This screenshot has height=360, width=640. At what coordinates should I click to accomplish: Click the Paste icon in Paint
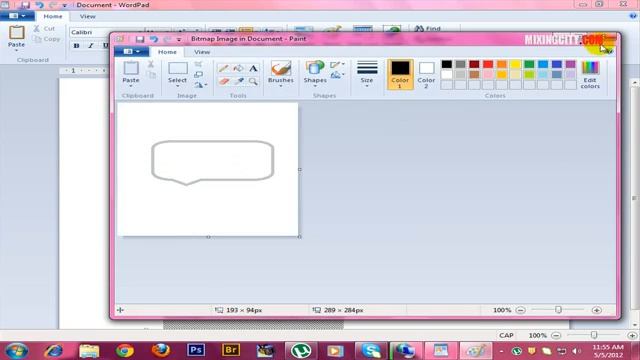[131, 68]
